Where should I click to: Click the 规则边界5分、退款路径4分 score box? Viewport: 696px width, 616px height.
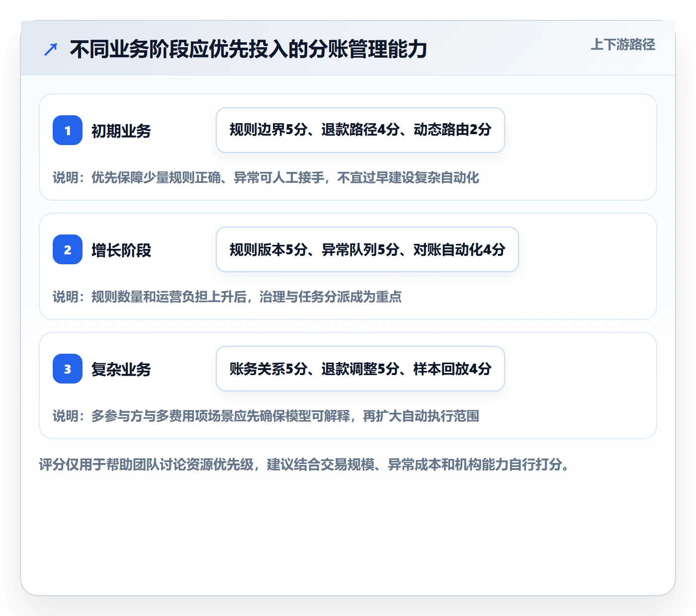tap(360, 130)
